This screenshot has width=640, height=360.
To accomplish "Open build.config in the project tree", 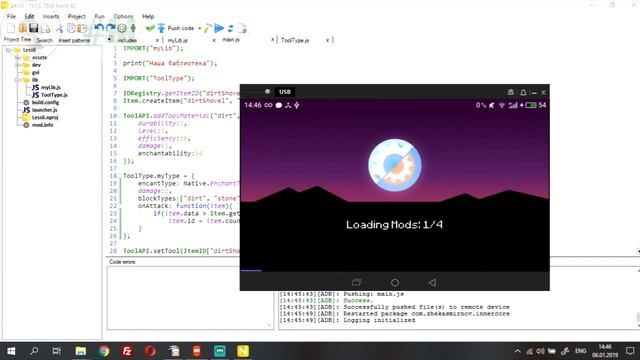I will 45,102.
